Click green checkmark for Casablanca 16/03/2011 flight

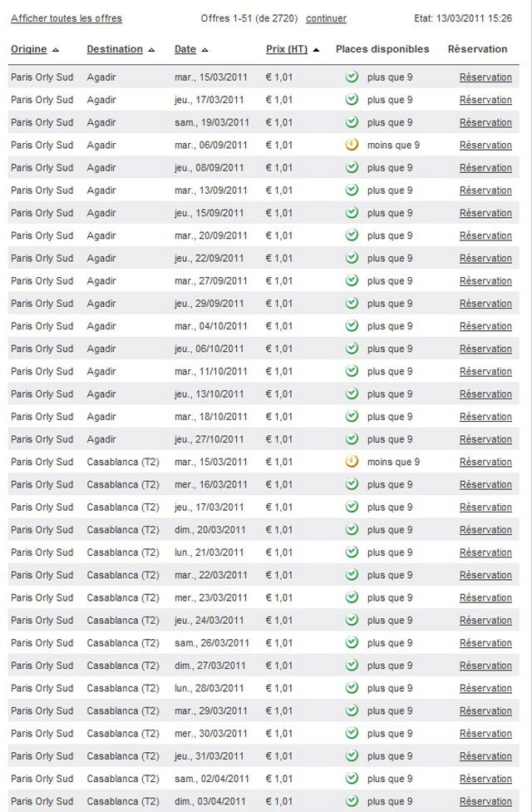(x=352, y=484)
